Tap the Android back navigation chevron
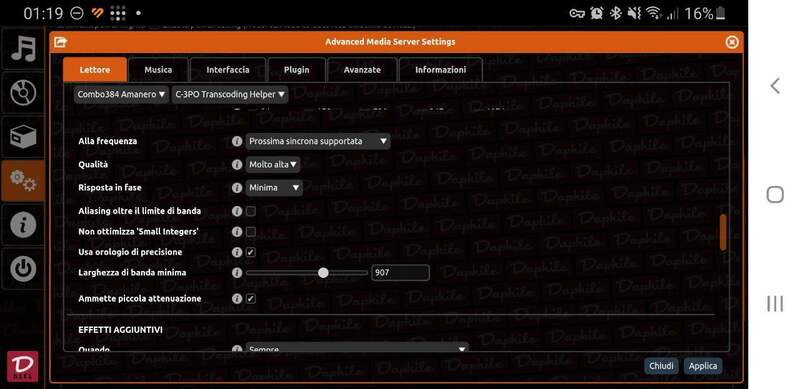The image size is (800, 389). click(x=775, y=86)
